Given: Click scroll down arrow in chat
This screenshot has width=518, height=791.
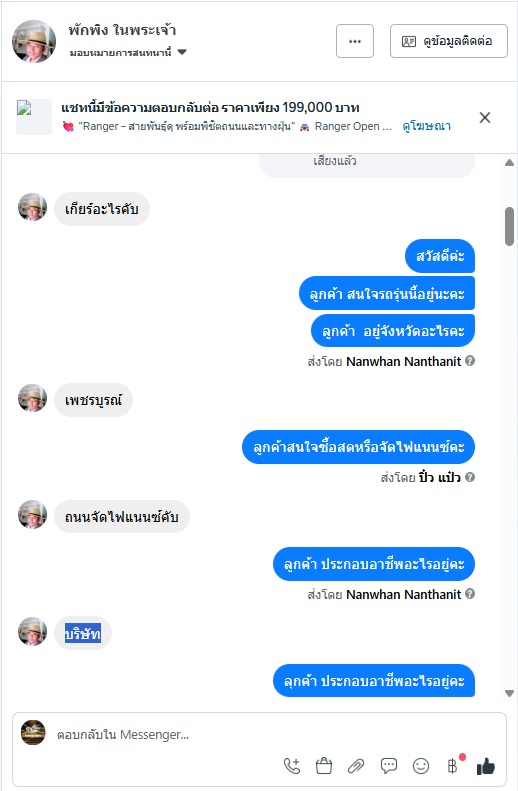Looking at the screenshot, I should 509,693.
